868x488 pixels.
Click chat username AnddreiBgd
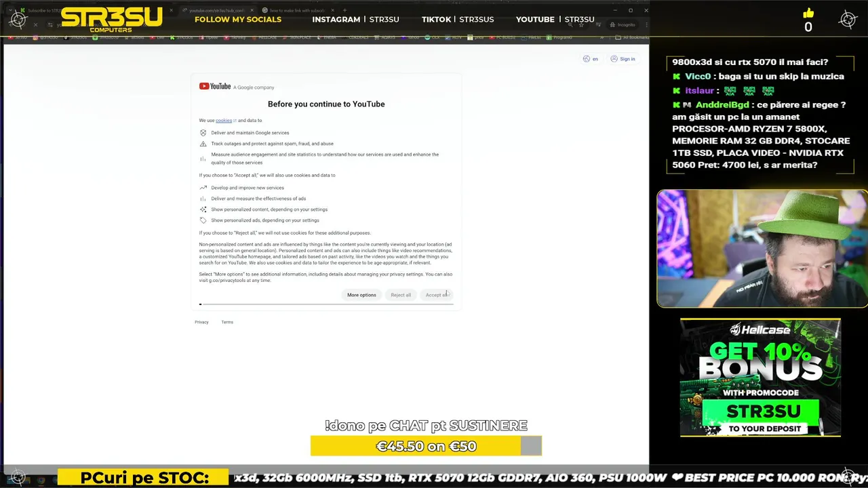722,105
